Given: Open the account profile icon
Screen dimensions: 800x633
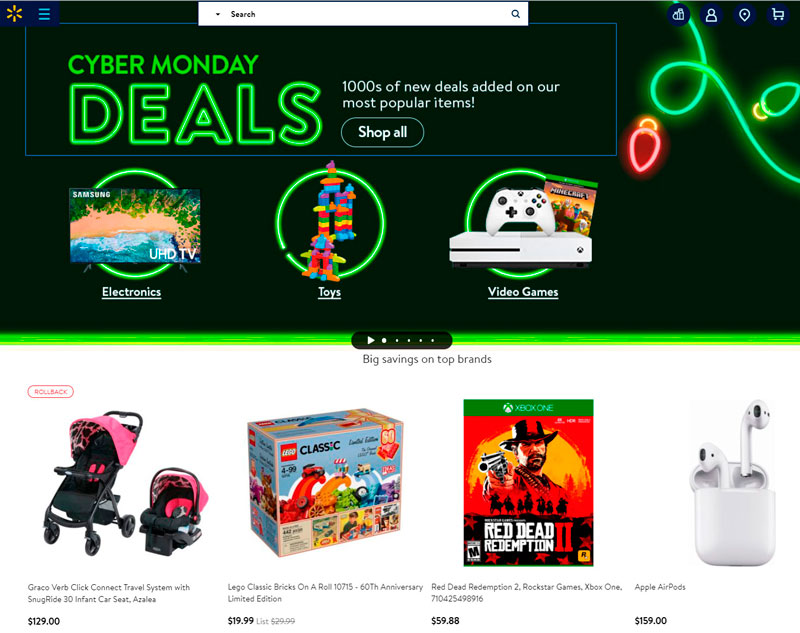Looking at the screenshot, I should [x=711, y=15].
